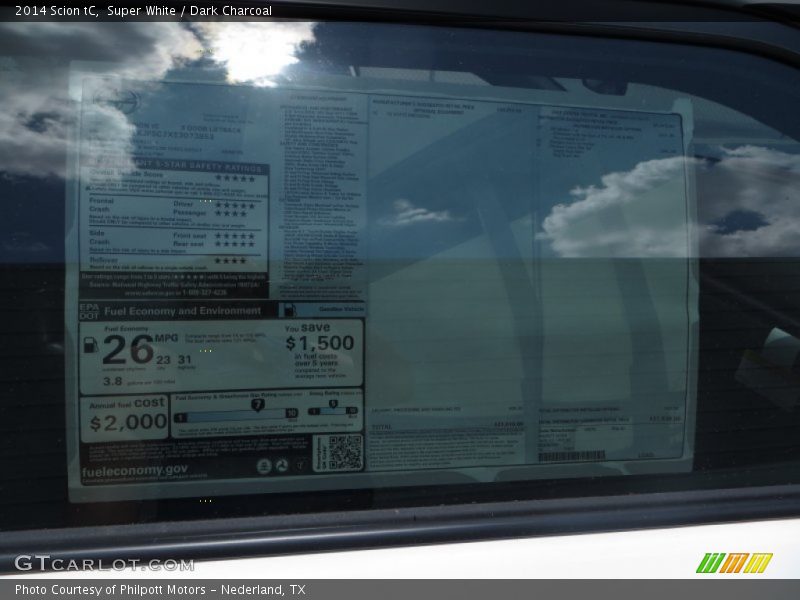Open the fueleconomy.gov address on the label
This screenshot has width=800, height=600.
pyautogui.click(x=135, y=470)
